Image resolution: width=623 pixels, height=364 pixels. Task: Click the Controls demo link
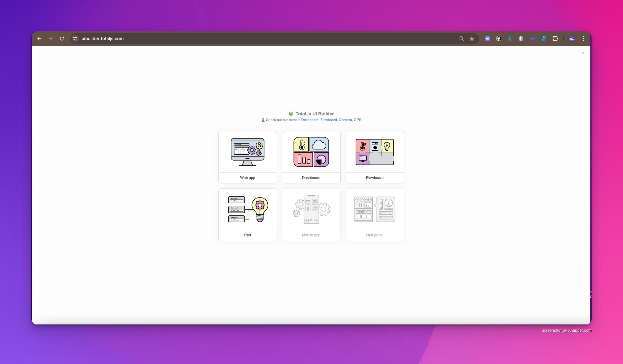(x=345, y=119)
